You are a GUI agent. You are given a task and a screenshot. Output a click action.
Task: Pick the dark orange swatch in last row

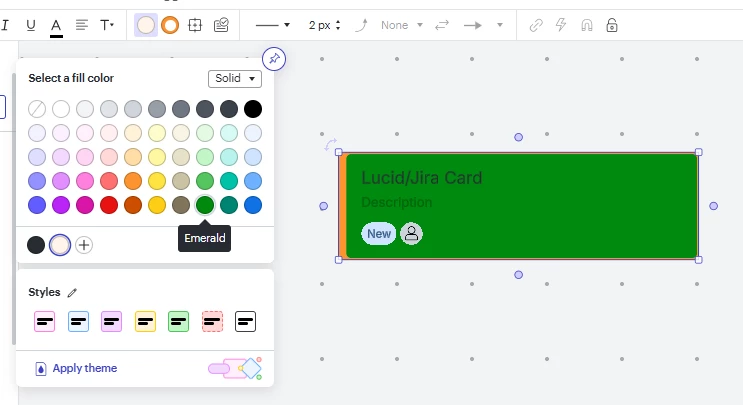coord(133,205)
